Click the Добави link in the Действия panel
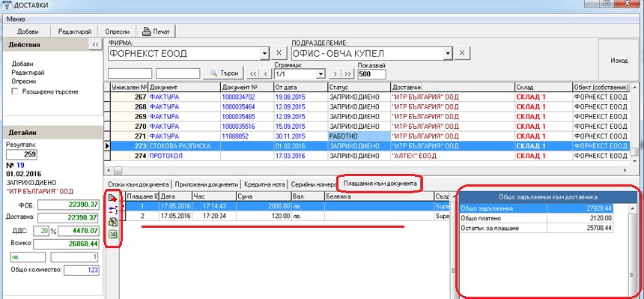Image resolution: width=644 pixels, height=299 pixels. point(22,64)
